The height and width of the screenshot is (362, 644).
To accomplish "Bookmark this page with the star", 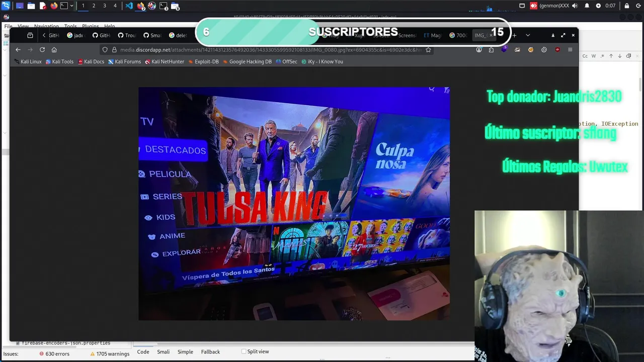I will click(x=428, y=50).
